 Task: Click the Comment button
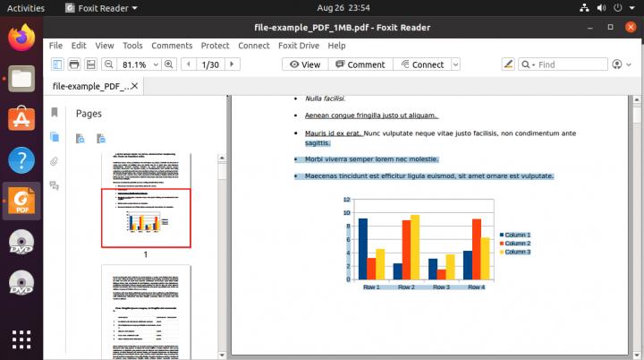pyautogui.click(x=360, y=64)
